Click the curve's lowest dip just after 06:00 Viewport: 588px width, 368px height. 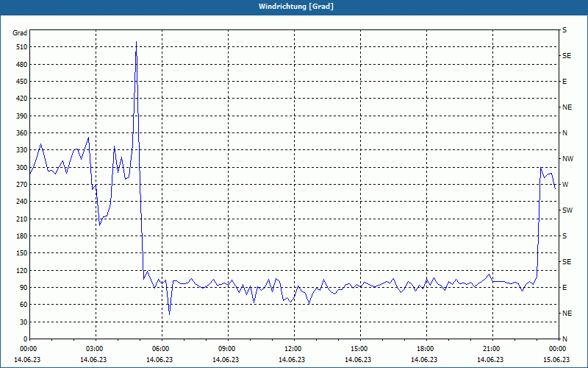pos(170,314)
